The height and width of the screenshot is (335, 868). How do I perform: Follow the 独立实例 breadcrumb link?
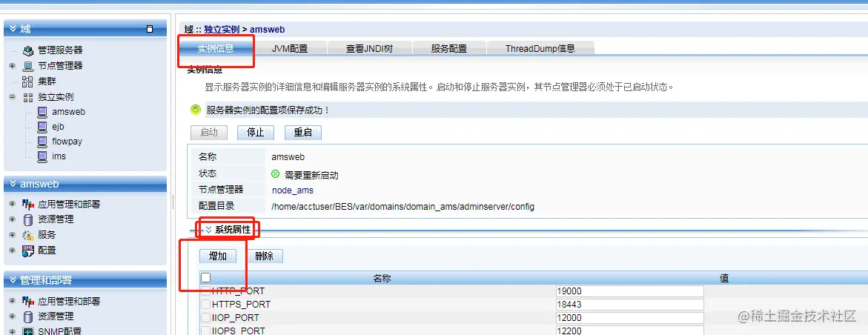[222, 30]
